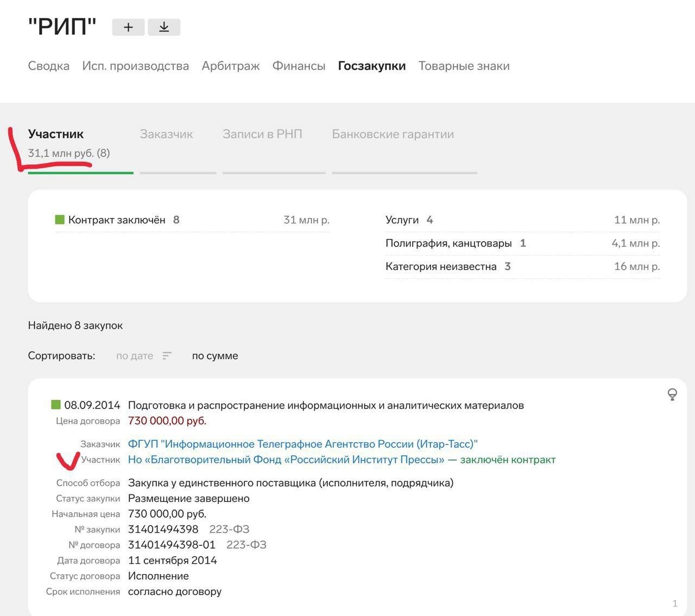Viewport: 695px width, 616px height.
Task: Sort purchases by 'по дате'
Action: [x=135, y=356]
